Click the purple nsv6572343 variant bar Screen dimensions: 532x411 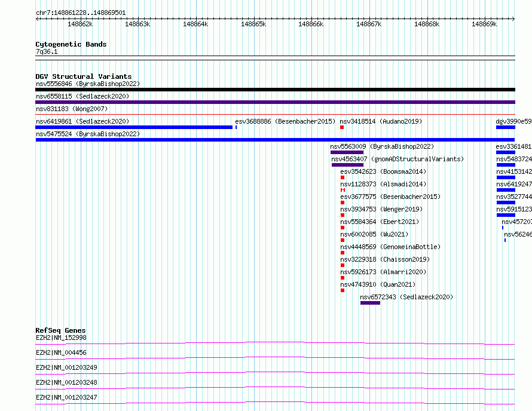(x=370, y=303)
